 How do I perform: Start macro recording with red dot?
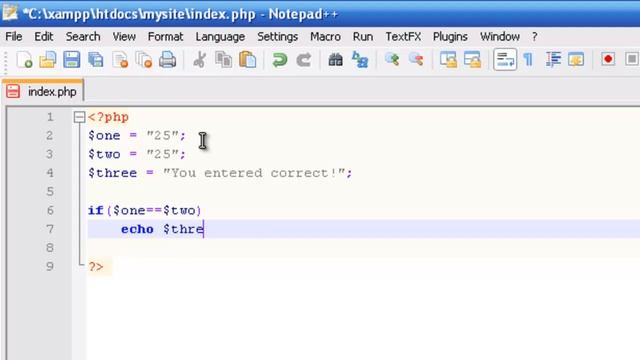click(608, 59)
